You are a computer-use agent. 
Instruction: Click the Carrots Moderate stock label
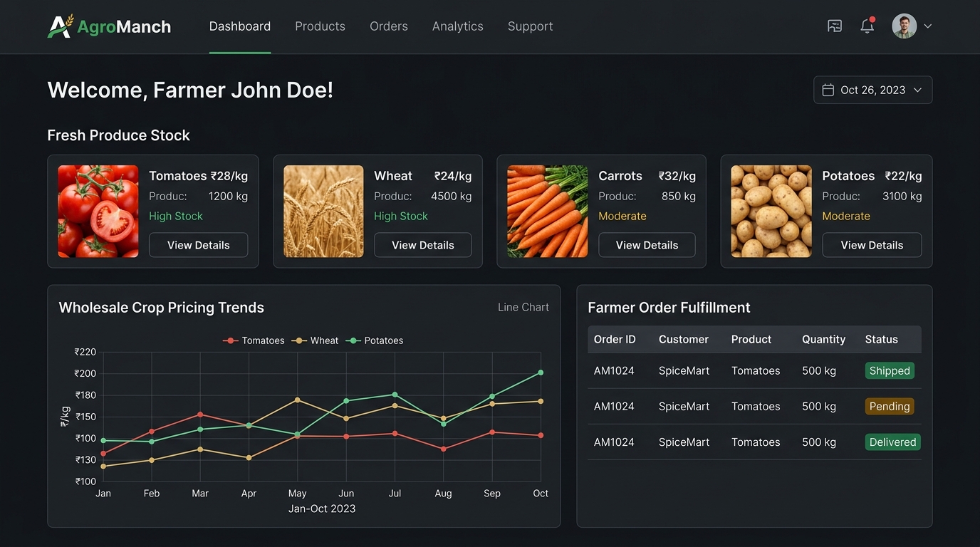point(622,216)
